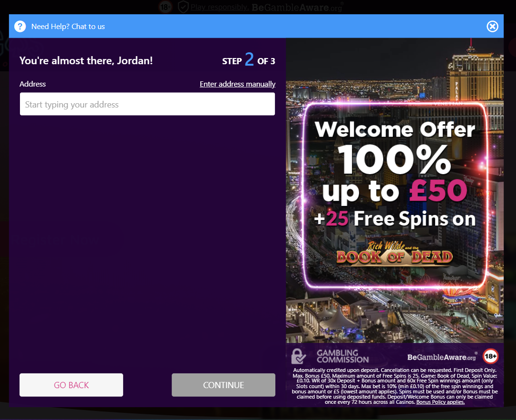Click the Step 2 of 3 indicator

point(248,60)
